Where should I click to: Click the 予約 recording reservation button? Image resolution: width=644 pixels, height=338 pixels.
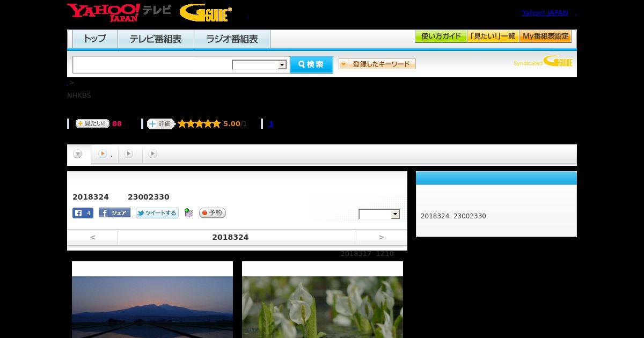coord(213,213)
